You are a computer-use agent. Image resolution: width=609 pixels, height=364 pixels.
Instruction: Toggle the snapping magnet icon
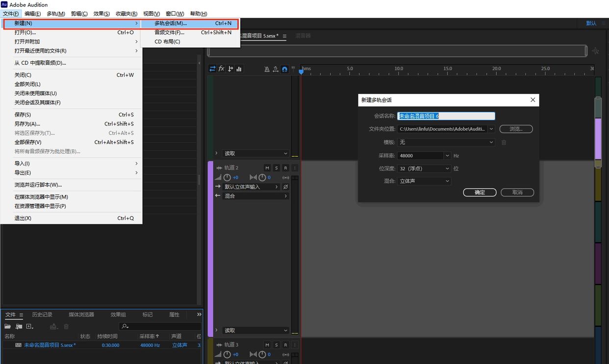(284, 69)
